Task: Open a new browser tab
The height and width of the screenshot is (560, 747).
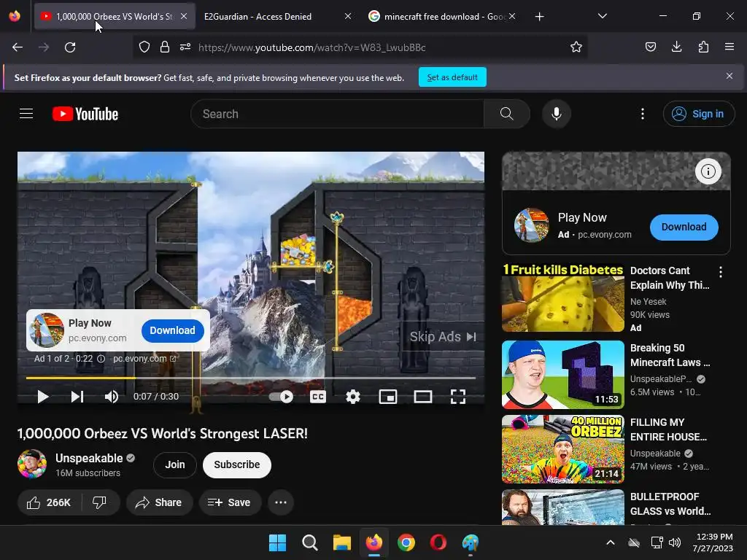Action: click(539, 17)
